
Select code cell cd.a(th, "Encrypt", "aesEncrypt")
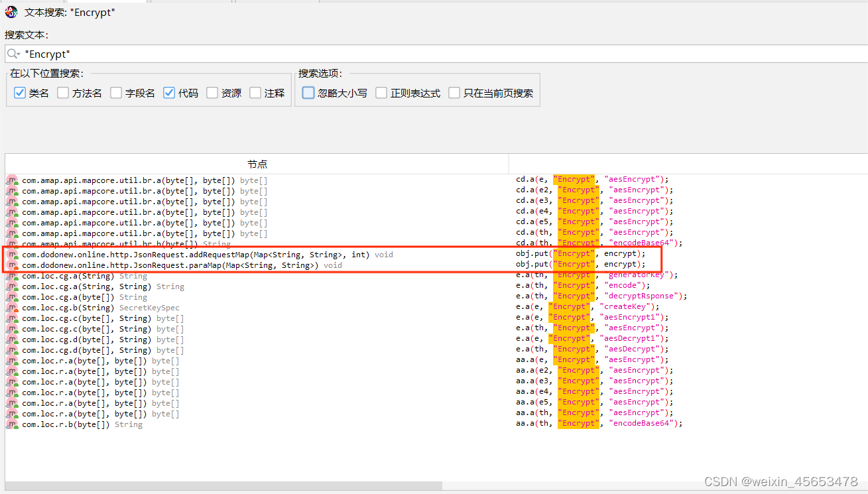(594, 232)
